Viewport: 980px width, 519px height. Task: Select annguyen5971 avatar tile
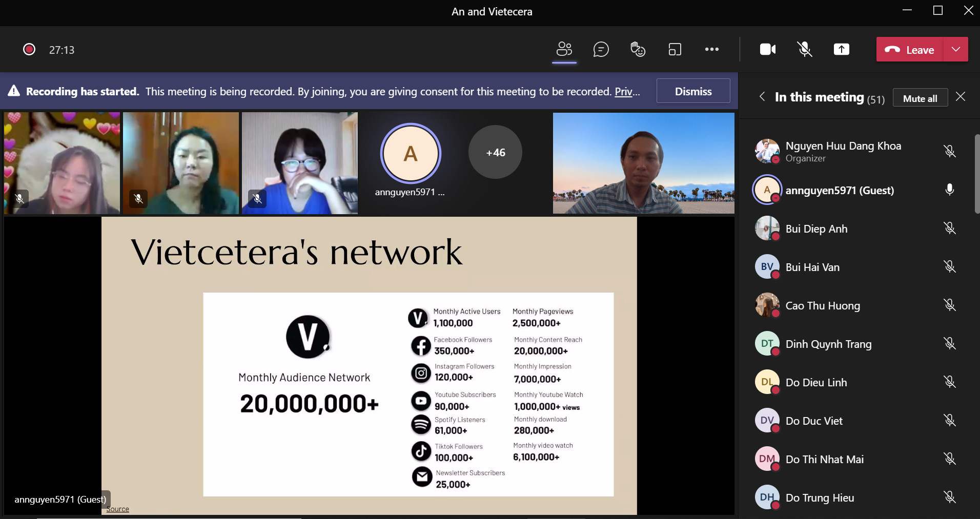(411, 153)
